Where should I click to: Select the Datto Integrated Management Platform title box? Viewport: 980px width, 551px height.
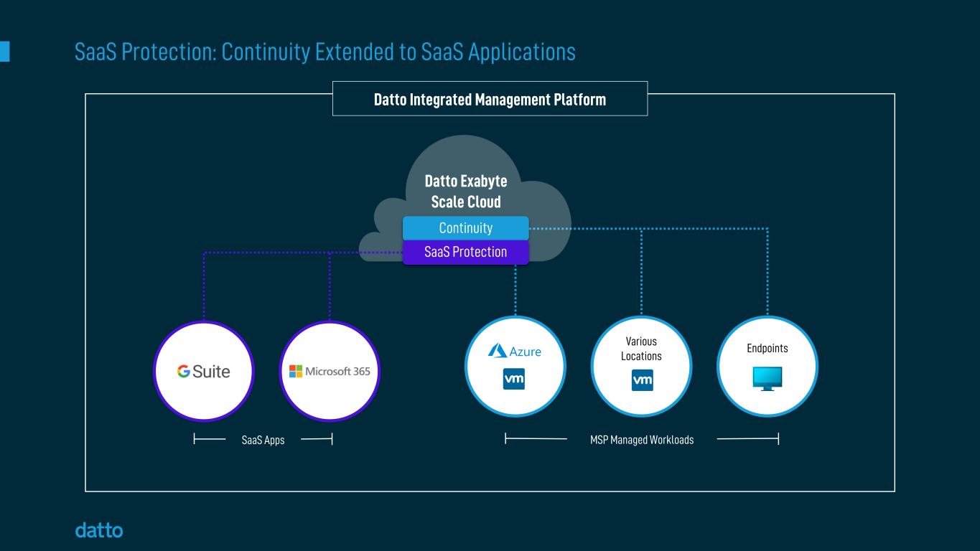490,99
